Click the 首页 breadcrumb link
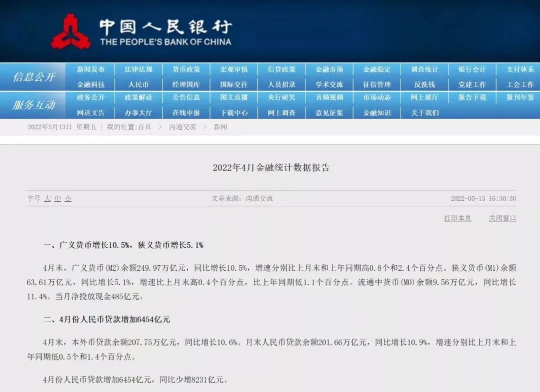This screenshot has height=392, width=540. coord(144,127)
